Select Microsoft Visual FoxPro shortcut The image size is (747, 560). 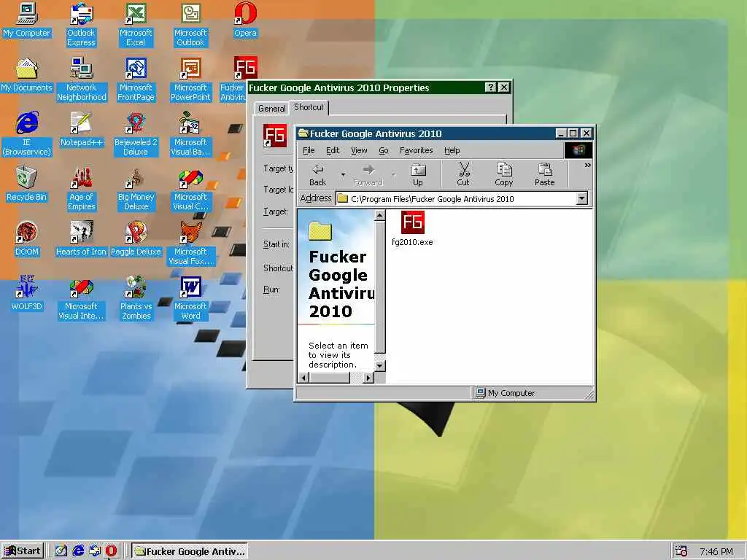(190, 244)
